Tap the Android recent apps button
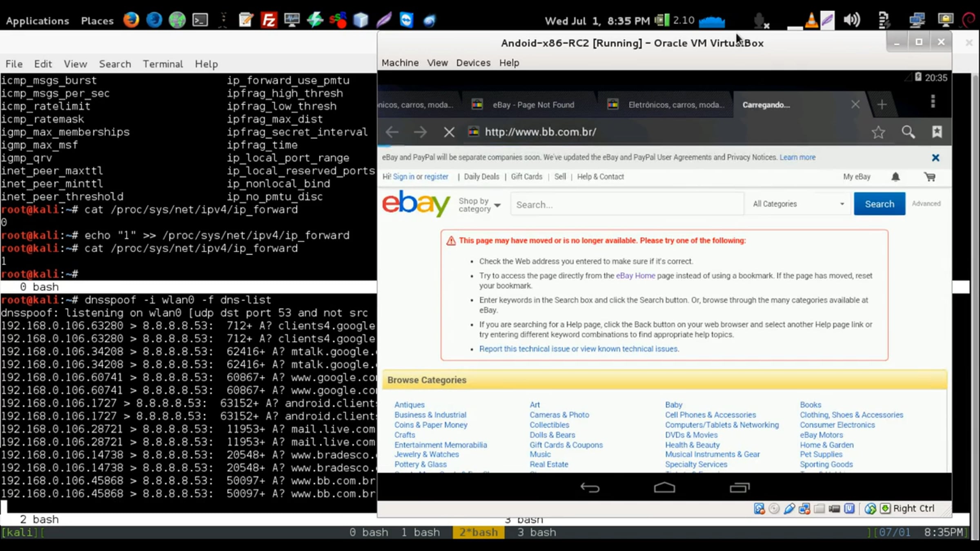 (739, 487)
